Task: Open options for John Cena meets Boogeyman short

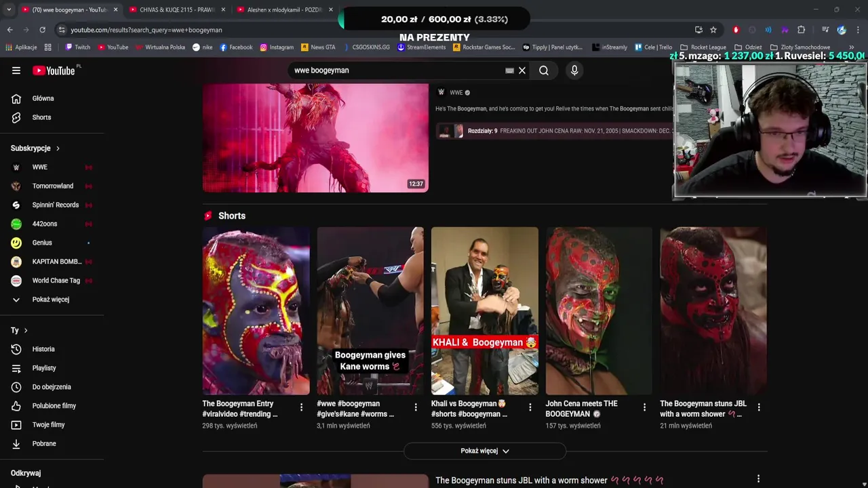Action: 644,407
